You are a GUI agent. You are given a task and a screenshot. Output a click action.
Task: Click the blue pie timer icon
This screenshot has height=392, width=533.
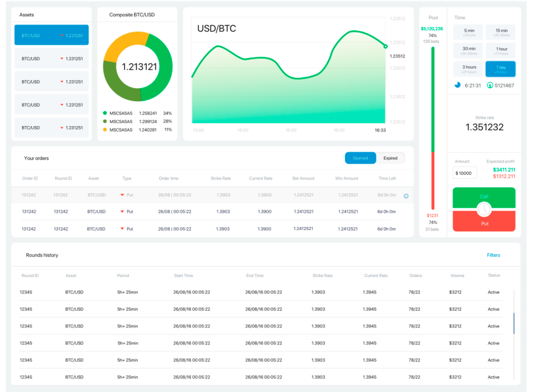click(x=458, y=85)
